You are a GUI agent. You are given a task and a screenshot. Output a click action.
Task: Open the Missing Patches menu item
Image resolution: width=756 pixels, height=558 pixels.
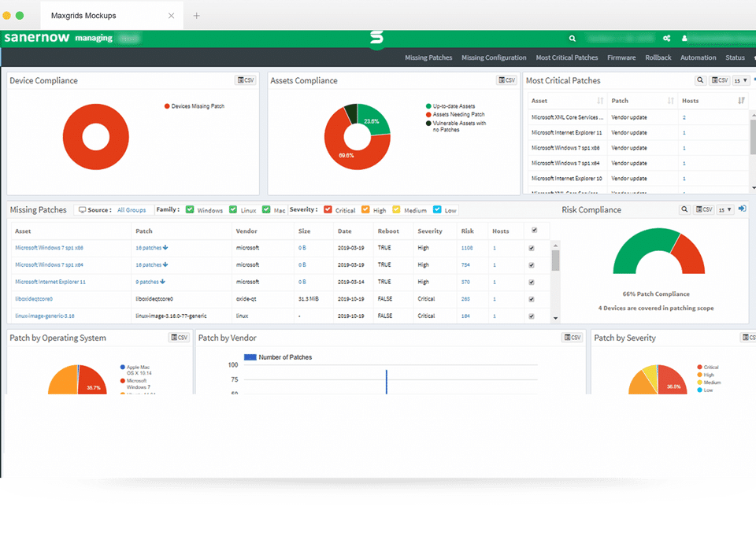point(428,57)
